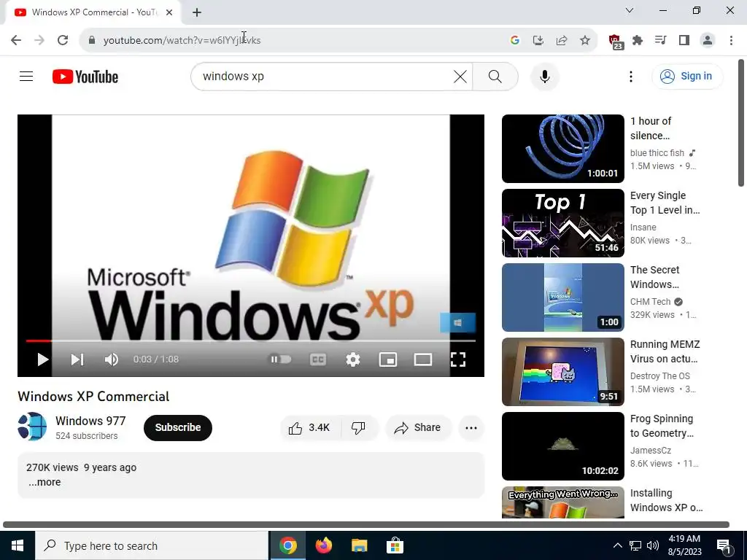Subscribe to the Windows 977 channel
This screenshot has height=560, width=747.
[178, 427]
